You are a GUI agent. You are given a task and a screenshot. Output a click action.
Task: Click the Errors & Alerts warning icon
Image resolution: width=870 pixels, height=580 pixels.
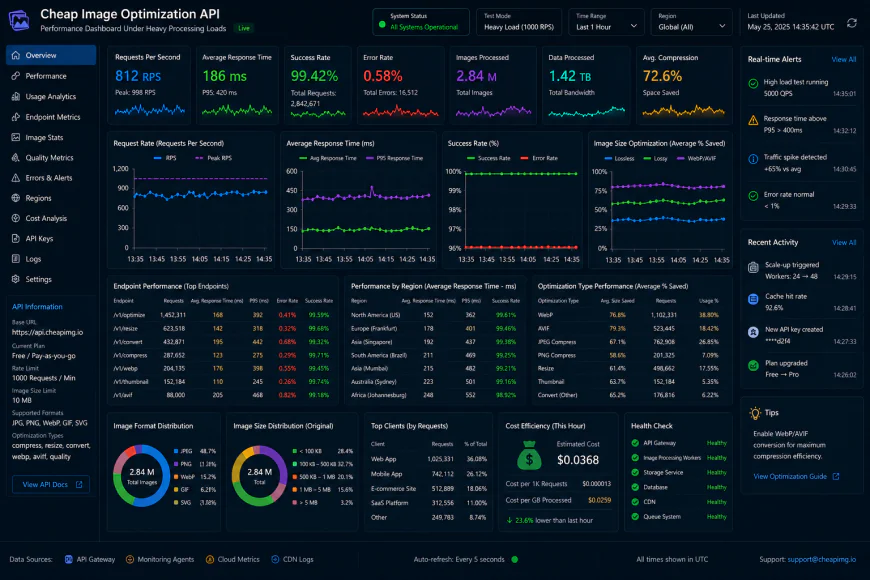[16, 178]
